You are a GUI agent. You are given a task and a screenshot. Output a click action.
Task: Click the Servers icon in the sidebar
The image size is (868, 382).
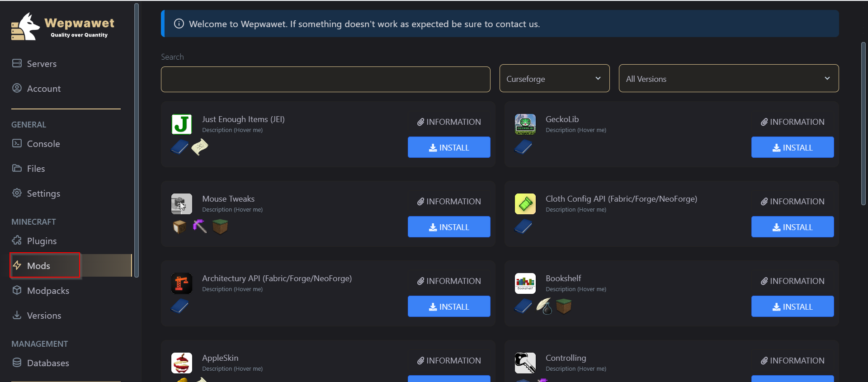[17, 63]
